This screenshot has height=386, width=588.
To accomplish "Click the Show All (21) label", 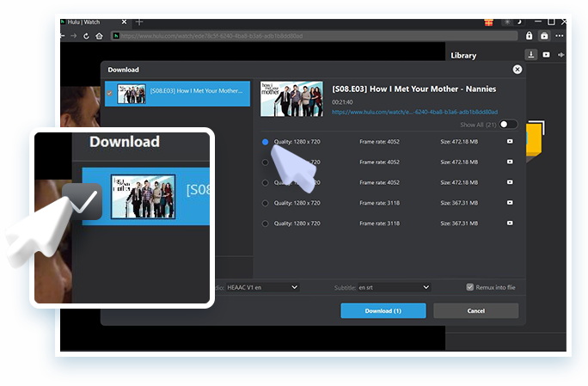I will coord(478,125).
